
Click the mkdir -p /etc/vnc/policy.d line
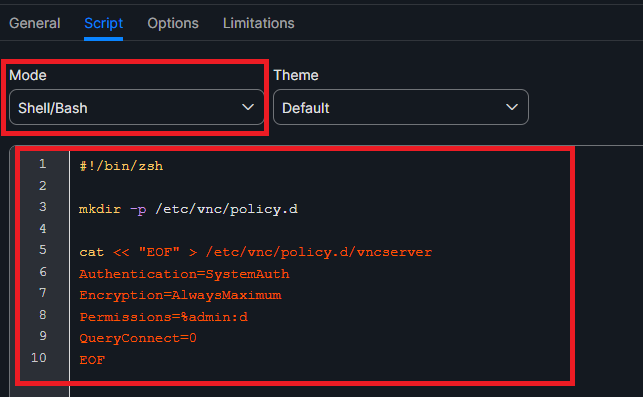pos(188,209)
